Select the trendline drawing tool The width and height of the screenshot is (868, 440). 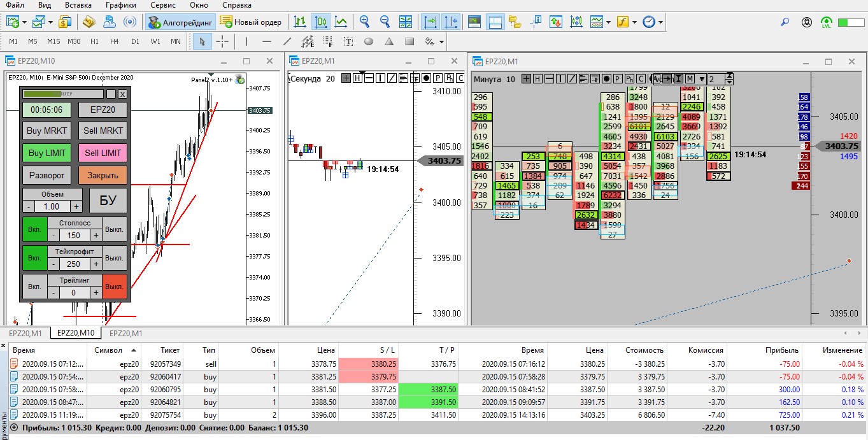[x=287, y=41]
